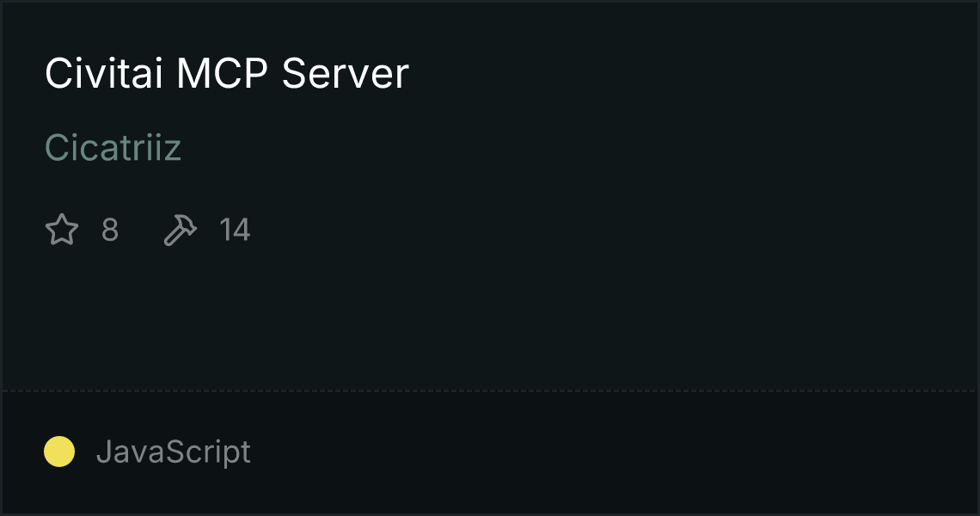This screenshot has height=516, width=980.
Task: Open the Cicatriiz author link
Action: (113, 148)
